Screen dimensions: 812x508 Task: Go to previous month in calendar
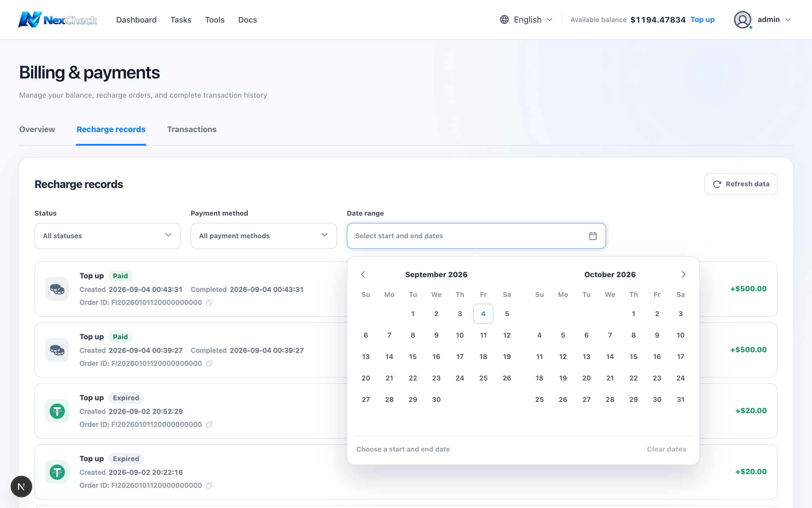tap(363, 275)
